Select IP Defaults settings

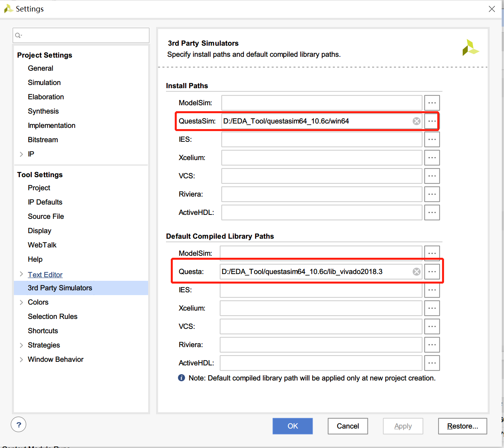45,202
